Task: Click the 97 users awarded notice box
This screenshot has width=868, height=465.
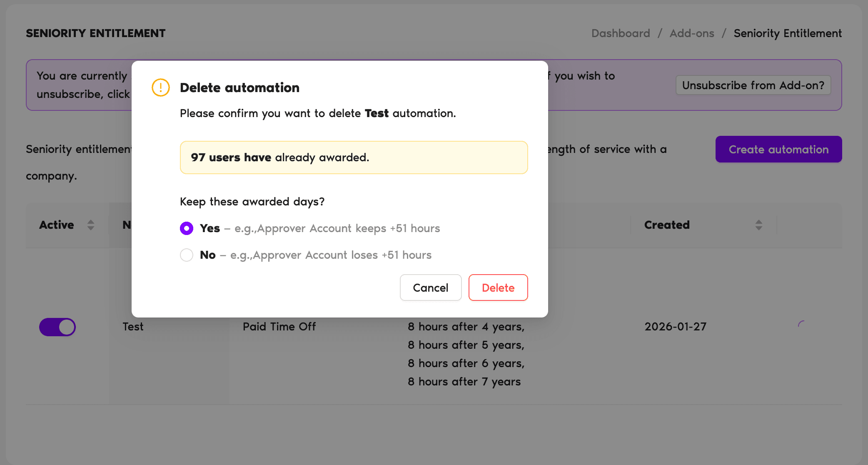Action: coord(354,157)
